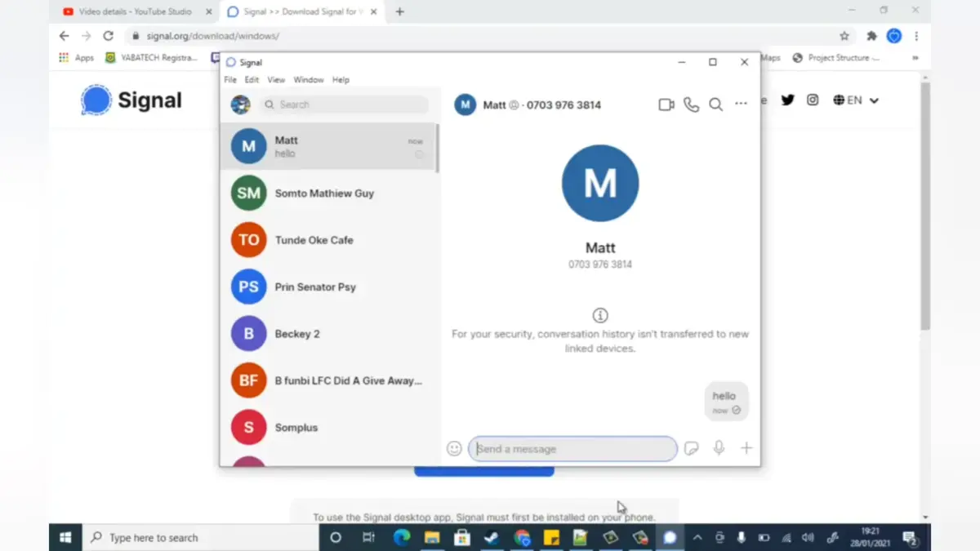Attach a file with the plus icon
The width and height of the screenshot is (980, 551).
[746, 448]
